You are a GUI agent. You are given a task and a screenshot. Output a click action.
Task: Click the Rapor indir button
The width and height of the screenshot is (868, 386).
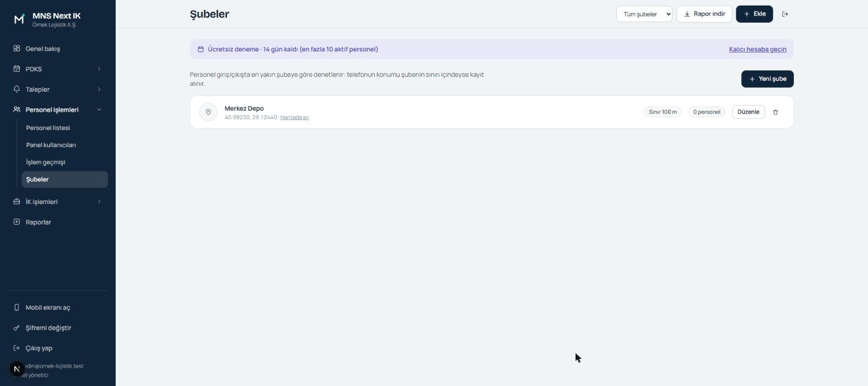(x=704, y=14)
